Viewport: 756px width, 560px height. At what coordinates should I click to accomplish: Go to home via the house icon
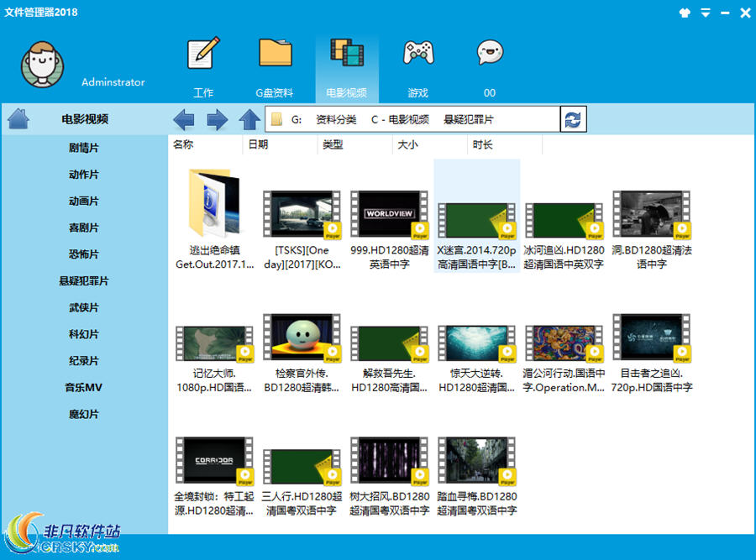[18, 118]
